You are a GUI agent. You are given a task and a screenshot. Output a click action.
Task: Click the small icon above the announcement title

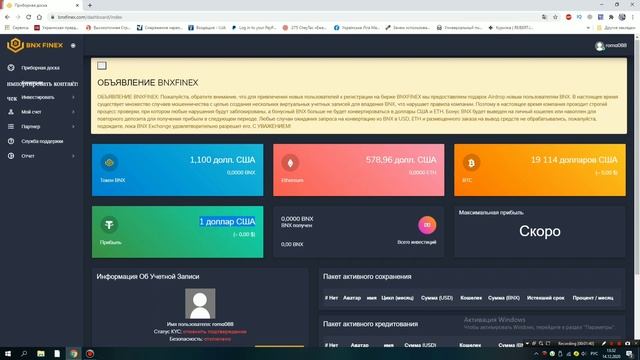click(102, 65)
